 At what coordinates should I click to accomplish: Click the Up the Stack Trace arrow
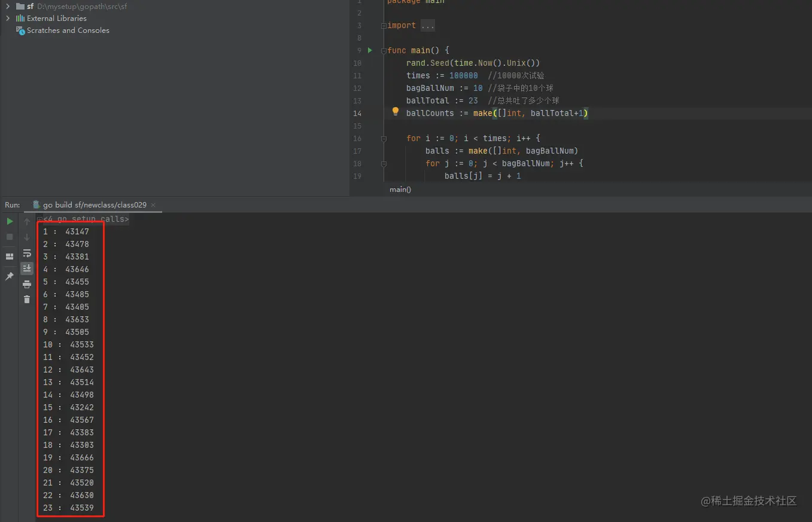(27, 222)
